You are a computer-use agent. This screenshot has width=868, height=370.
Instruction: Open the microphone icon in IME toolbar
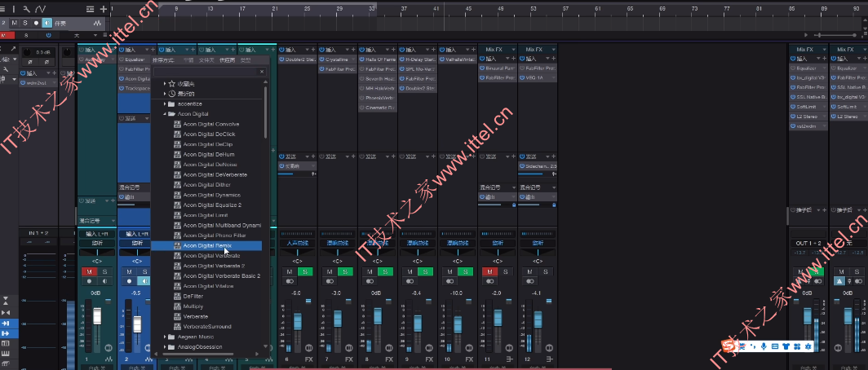764,346
